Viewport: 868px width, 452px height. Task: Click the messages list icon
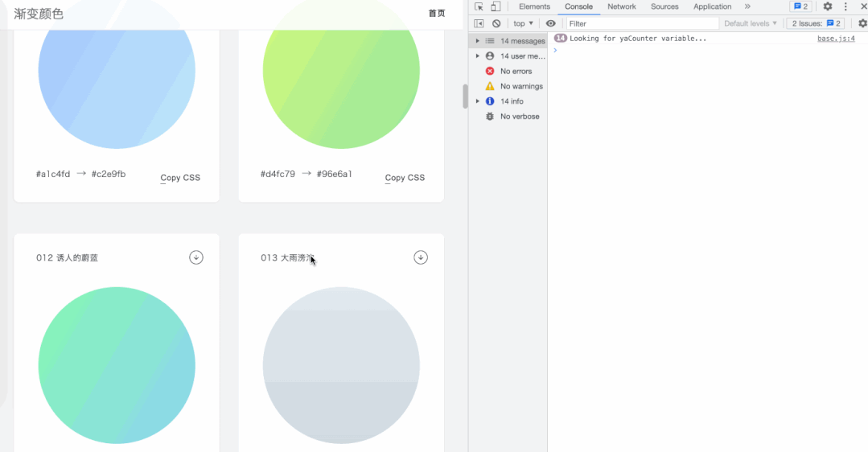click(x=490, y=41)
